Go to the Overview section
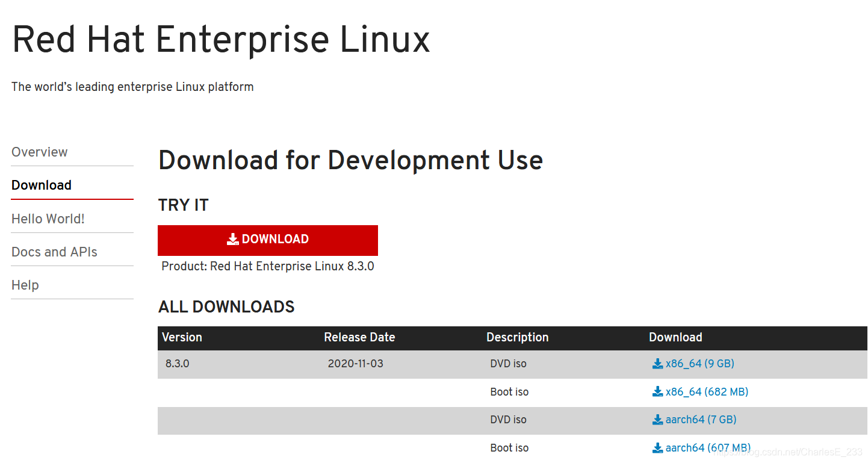The image size is (868, 463). click(x=39, y=152)
